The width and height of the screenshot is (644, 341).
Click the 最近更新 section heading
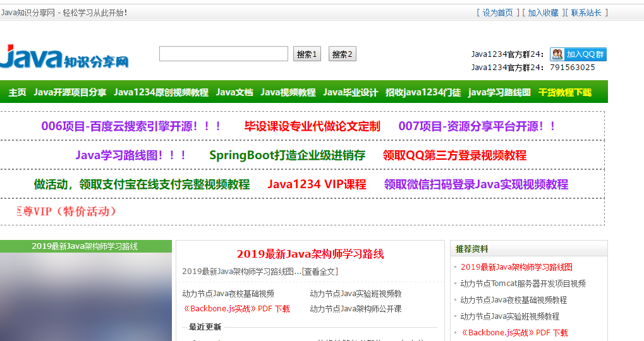tap(205, 327)
